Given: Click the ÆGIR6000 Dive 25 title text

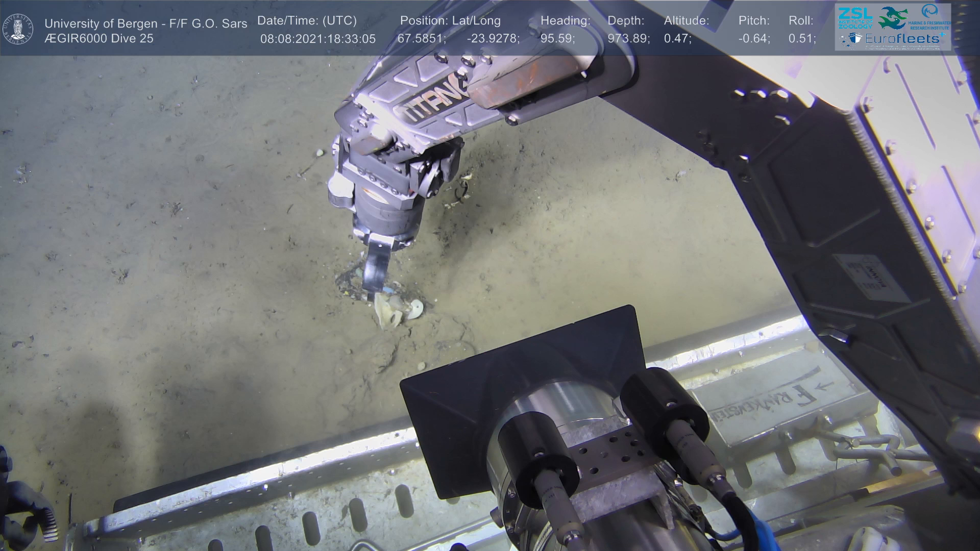Looking at the screenshot, I should tap(99, 39).
